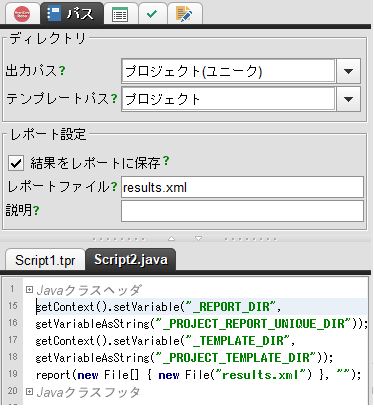Switch to the Script1.tpr tab

coord(45,260)
